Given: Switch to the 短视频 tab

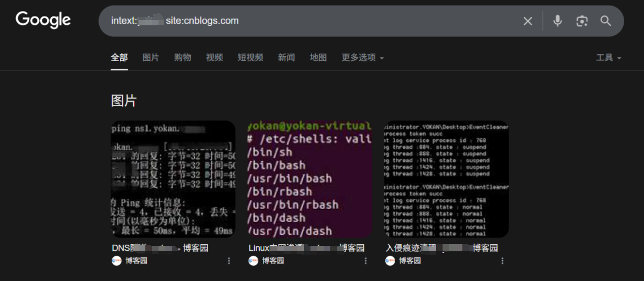Looking at the screenshot, I should click(x=250, y=57).
